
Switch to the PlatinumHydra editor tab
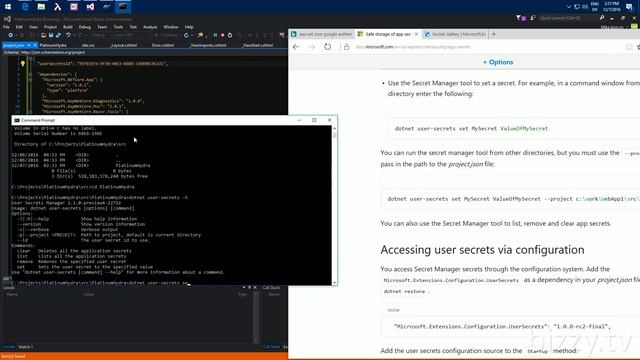[x=53, y=45]
